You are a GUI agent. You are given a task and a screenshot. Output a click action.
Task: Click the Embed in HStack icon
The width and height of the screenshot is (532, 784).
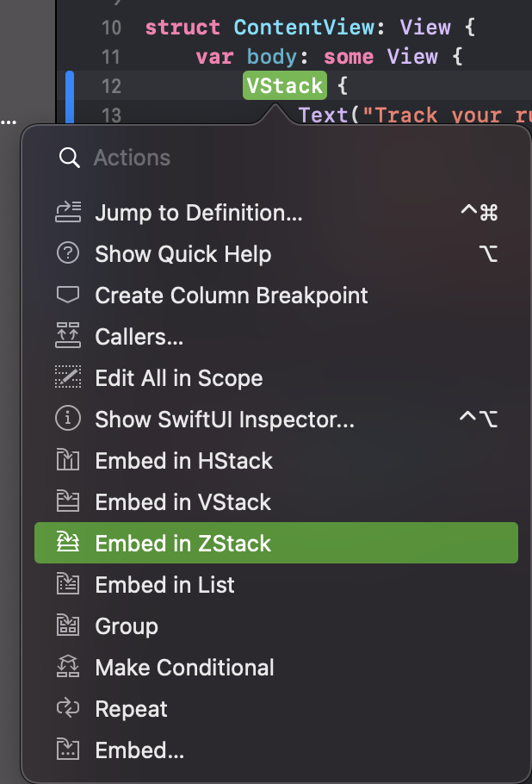click(x=68, y=461)
